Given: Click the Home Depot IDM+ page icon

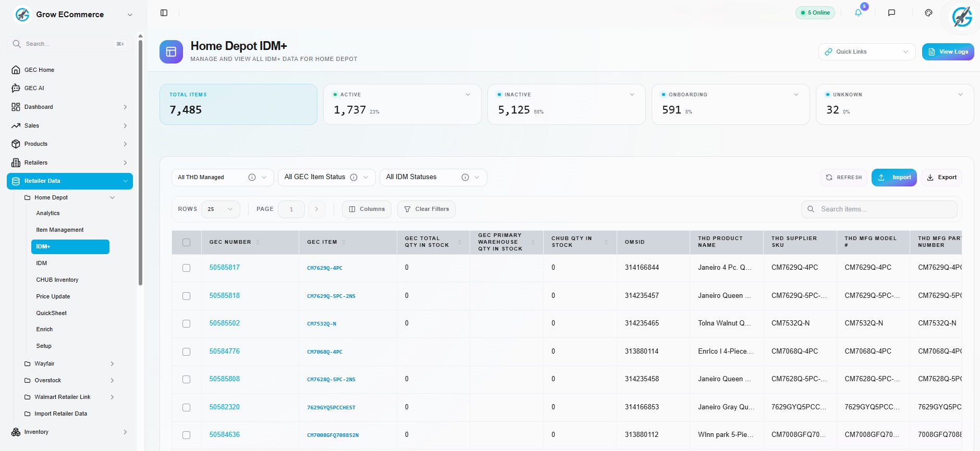Looking at the screenshot, I should (171, 52).
